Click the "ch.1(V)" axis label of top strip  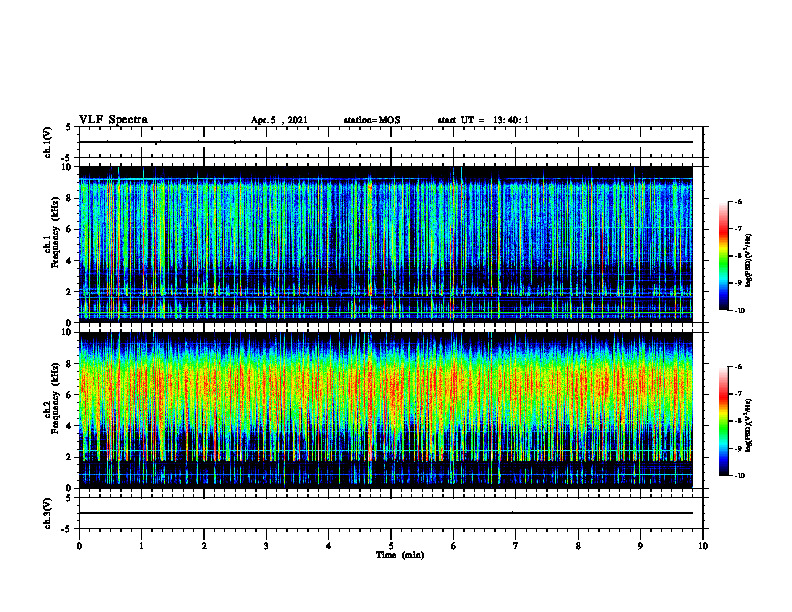click(x=47, y=142)
